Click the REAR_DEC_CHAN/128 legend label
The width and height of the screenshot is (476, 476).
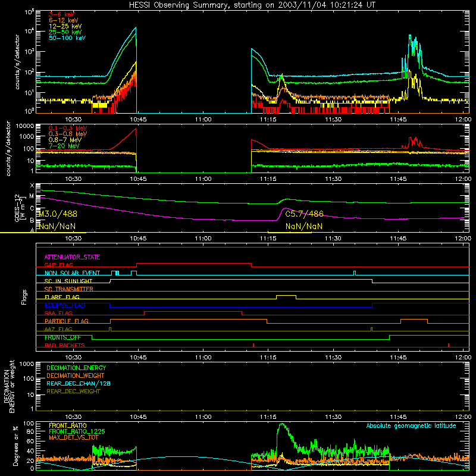pyautogui.click(x=79, y=384)
